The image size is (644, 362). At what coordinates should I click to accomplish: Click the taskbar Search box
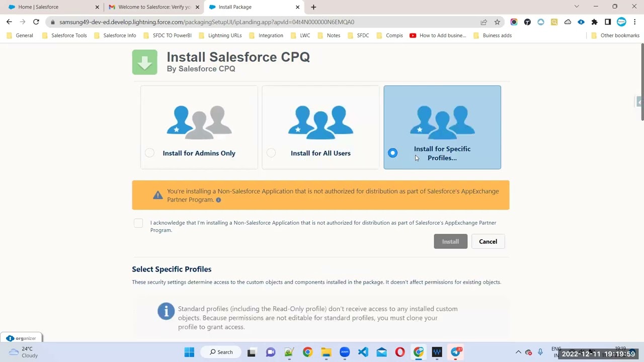221,352
